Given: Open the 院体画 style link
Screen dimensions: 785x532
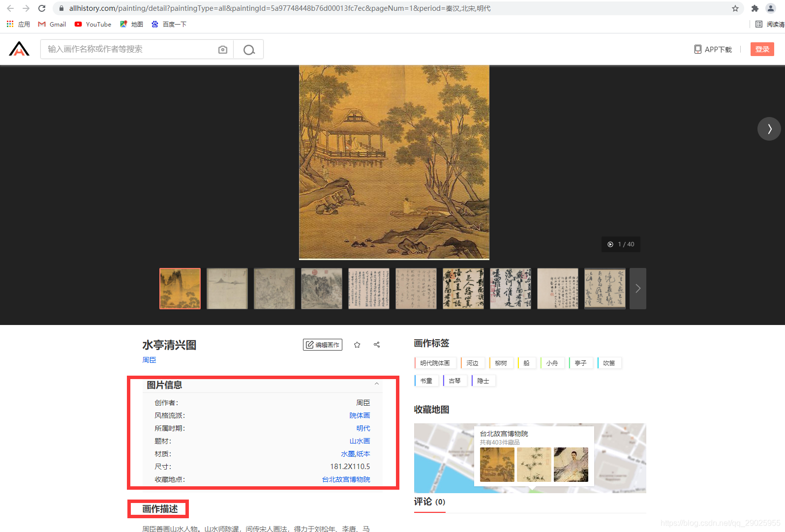Looking at the screenshot, I should click(360, 415).
